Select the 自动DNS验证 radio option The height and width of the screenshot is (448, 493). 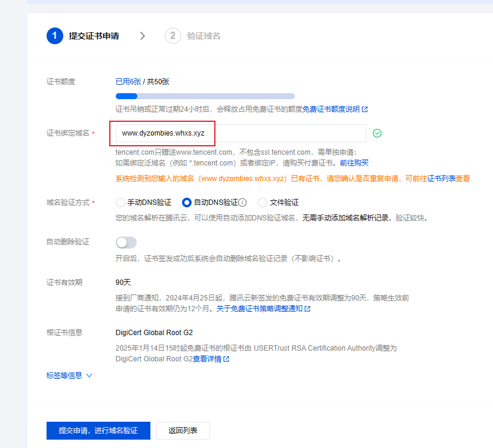click(187, 202)
